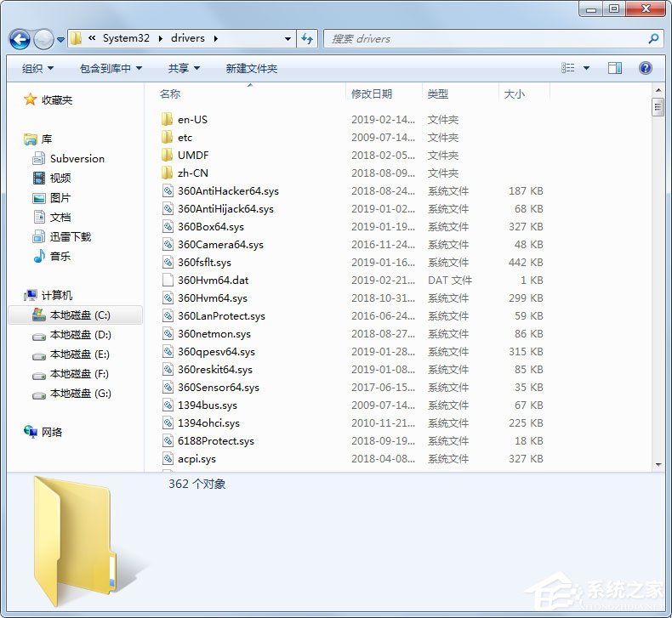Select the zh-CN folder icon

pyautogui.click(x=167, y=173)
